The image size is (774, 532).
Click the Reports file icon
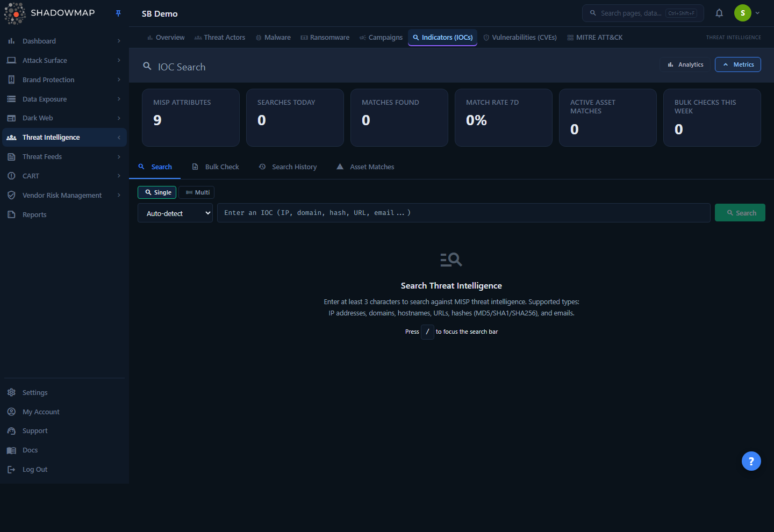[11, 214]
